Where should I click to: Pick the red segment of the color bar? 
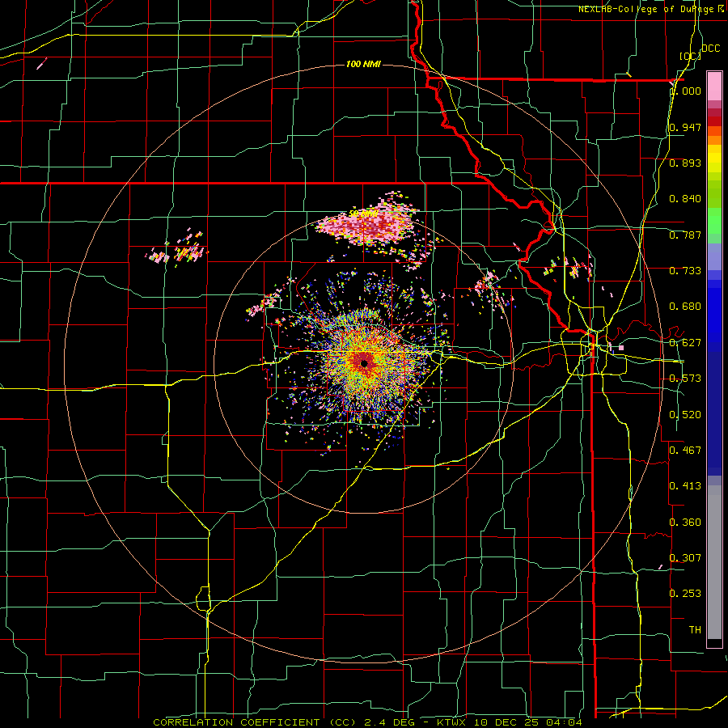[714, 121]
